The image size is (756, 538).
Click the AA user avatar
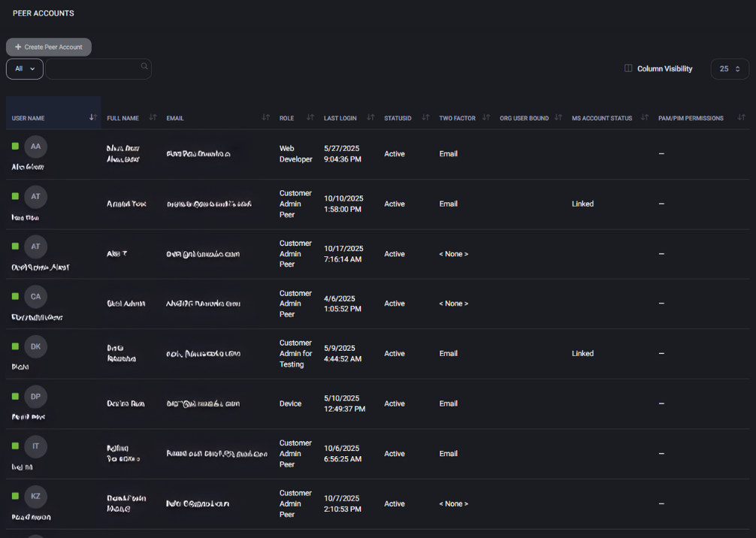(x=35, y=147)
